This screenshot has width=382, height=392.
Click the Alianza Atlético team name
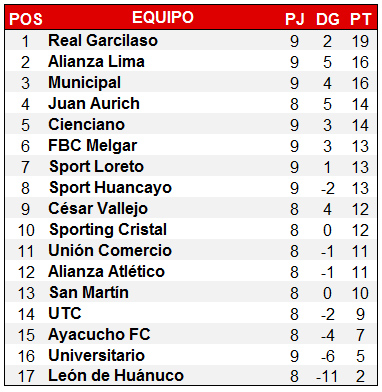[x=106, y=271]
